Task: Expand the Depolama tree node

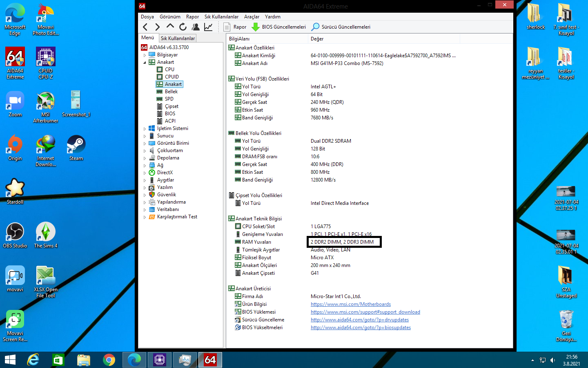Action: click(145, 158)
